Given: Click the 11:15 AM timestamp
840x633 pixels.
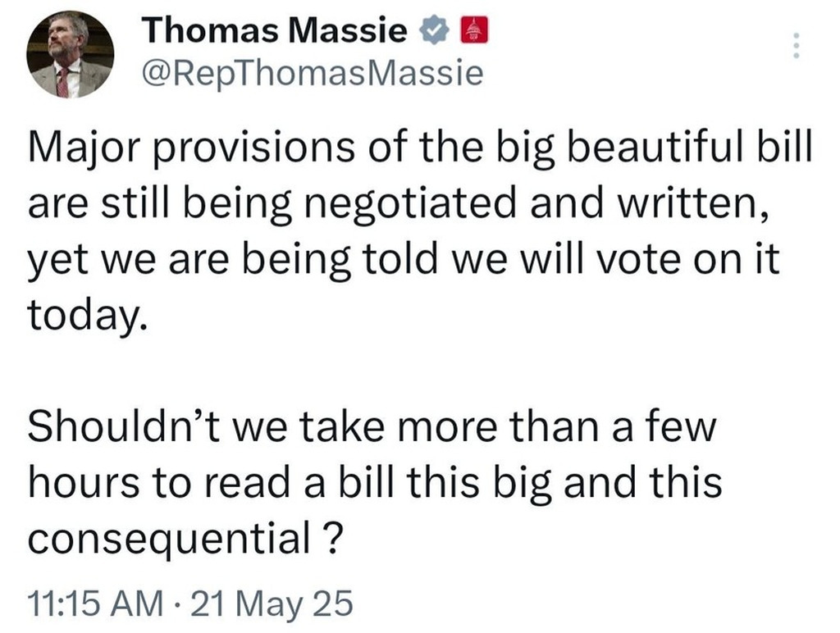Looking at the screenshot, I should coord(94,603).
